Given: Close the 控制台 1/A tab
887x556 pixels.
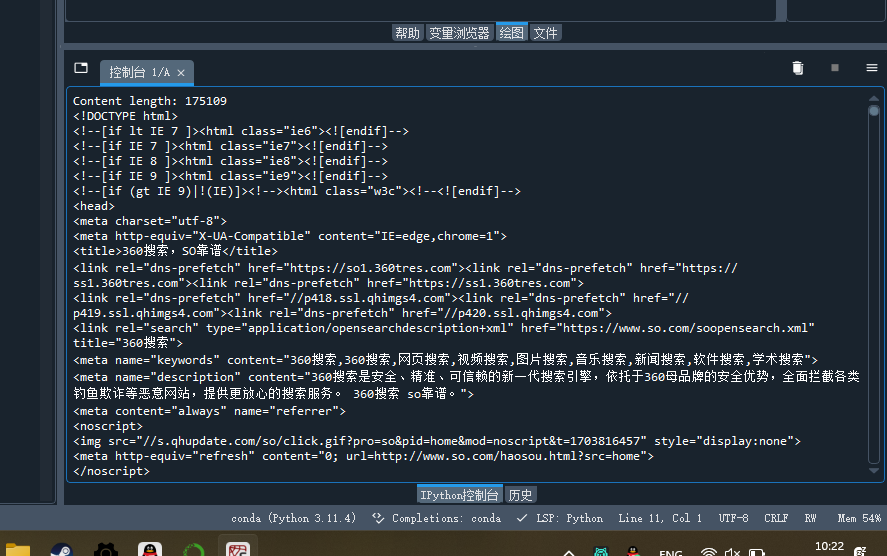Looking at the screenshot, I should [x=181, y=72].
